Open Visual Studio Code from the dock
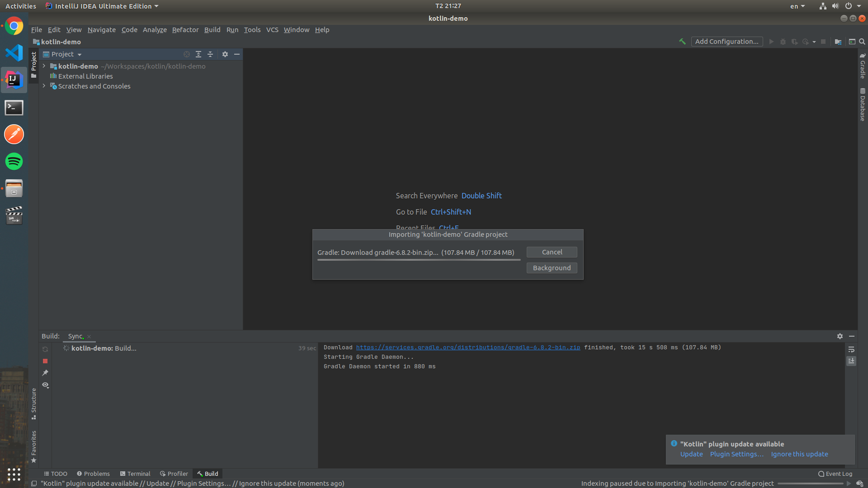Screen dimensions: 868x488 coord(14,53)
